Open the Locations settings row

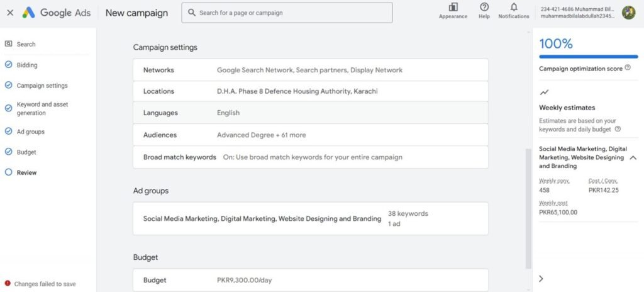311,91
